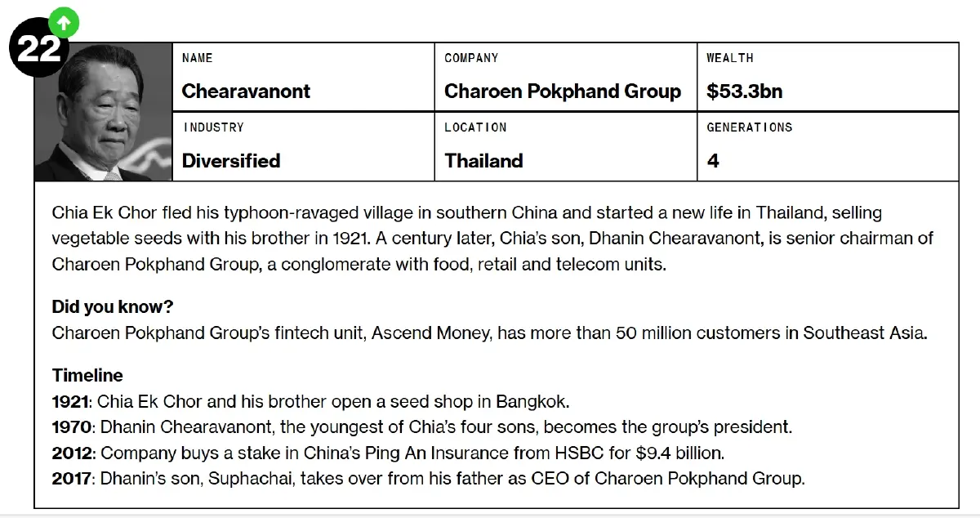The image size is (980, 518).
Task: Click the Thailand location value
Action: click(483, 161)
